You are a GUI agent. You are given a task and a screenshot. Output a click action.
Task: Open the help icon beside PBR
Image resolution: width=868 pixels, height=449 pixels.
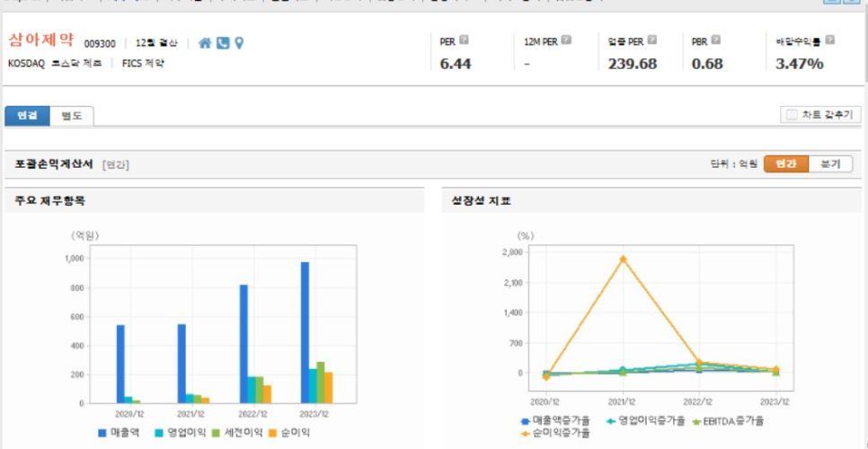[x=716, y=40]
